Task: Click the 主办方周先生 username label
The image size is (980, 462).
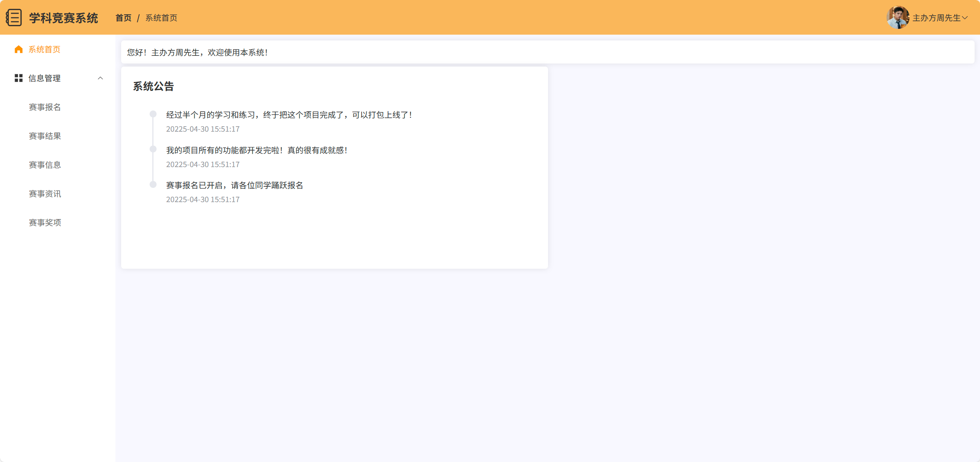Action: pyautogui.click(x=936, y=18)
